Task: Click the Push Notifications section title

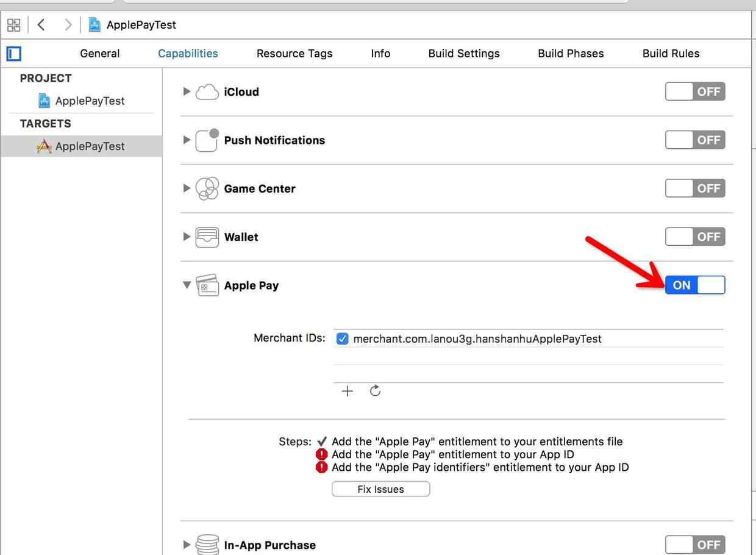Action: coord(274,140)
